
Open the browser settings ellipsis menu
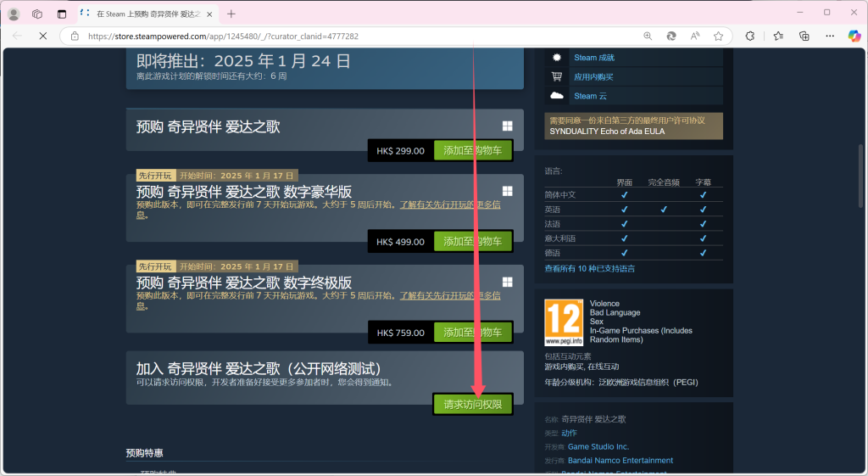tap(830, 36)
